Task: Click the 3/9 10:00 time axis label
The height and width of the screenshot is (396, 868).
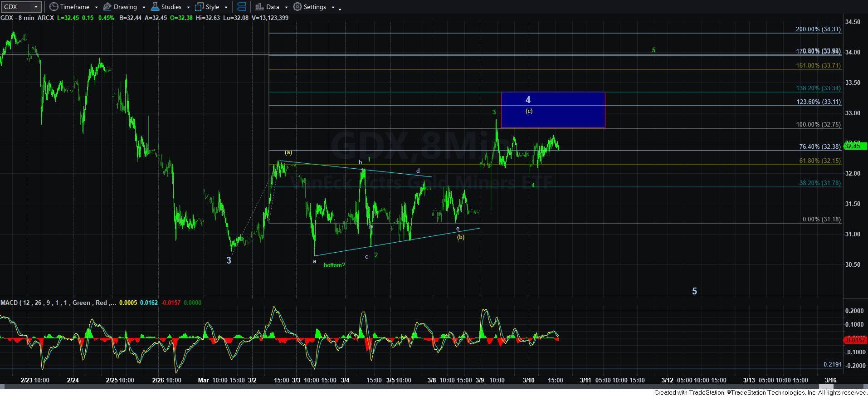Action: click(x=490, y=380)
